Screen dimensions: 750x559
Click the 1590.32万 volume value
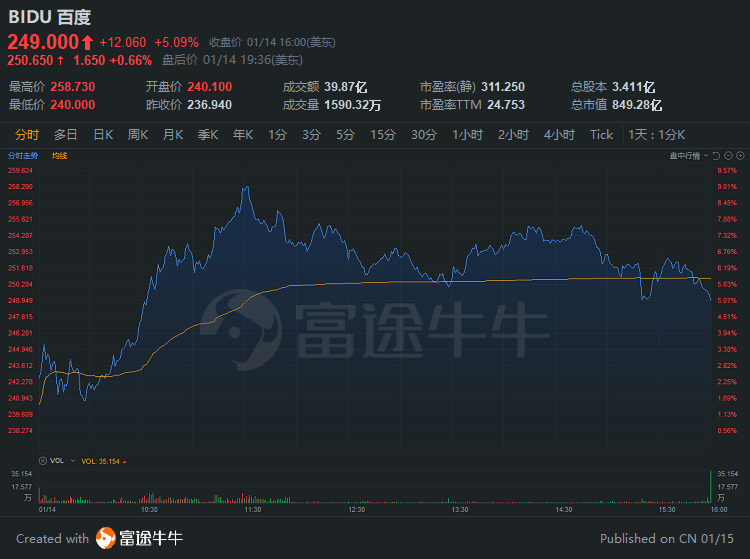click(353, 105)
